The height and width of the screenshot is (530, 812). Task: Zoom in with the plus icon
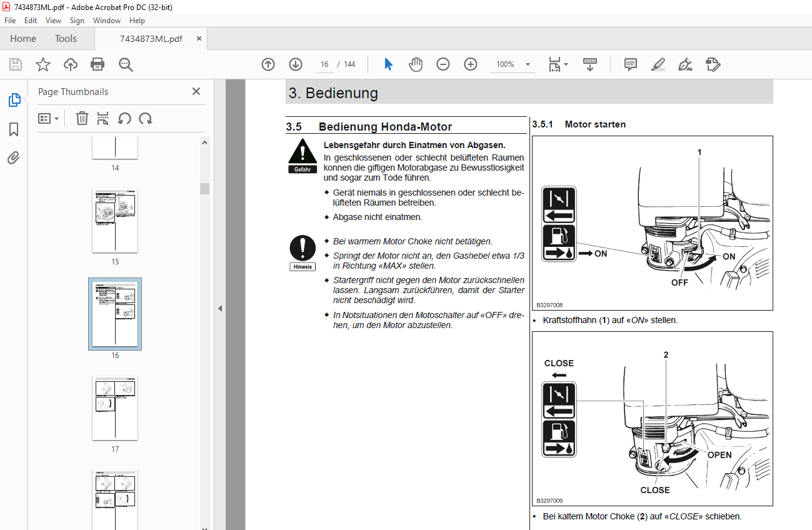[471, 64]
